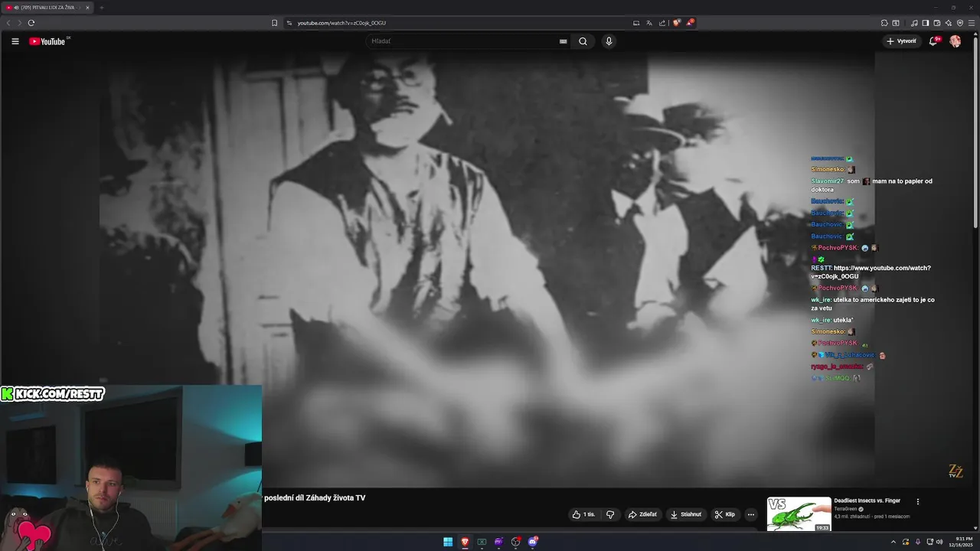Screen dimensions: 980x551
Task: Click the Klip clip button
Action: coord(724,514)
